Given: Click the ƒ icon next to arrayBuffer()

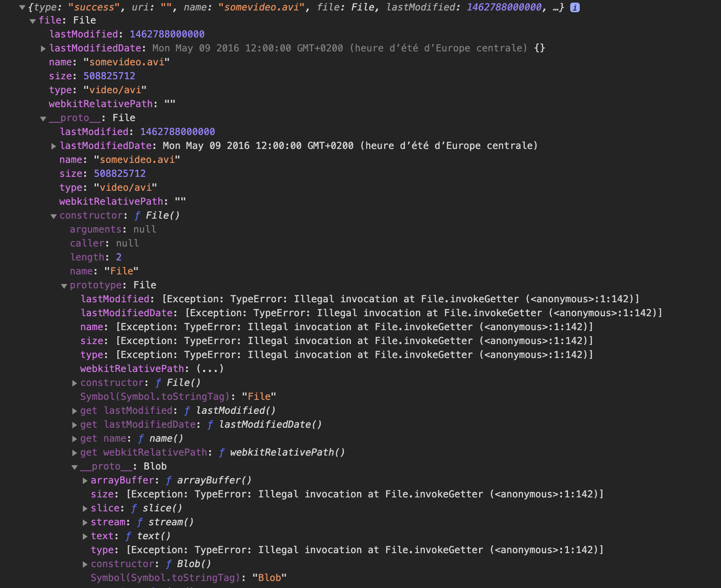Looking at the screenshot, I should pos(168,480).
